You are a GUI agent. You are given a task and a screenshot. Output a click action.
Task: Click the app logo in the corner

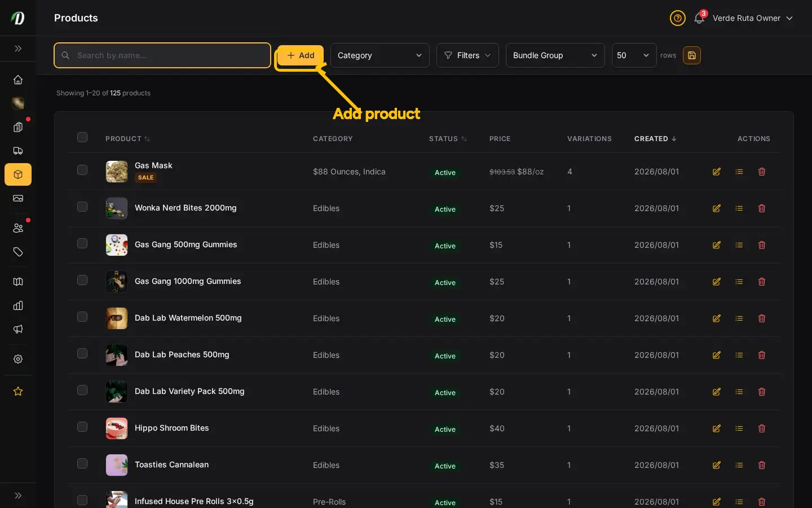click(x=18, y=18)
